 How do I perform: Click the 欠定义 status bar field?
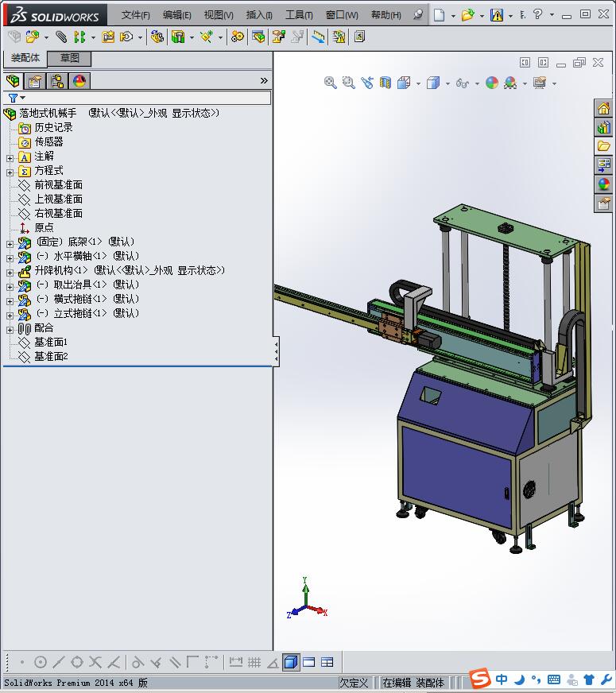[x=354, y=683]
